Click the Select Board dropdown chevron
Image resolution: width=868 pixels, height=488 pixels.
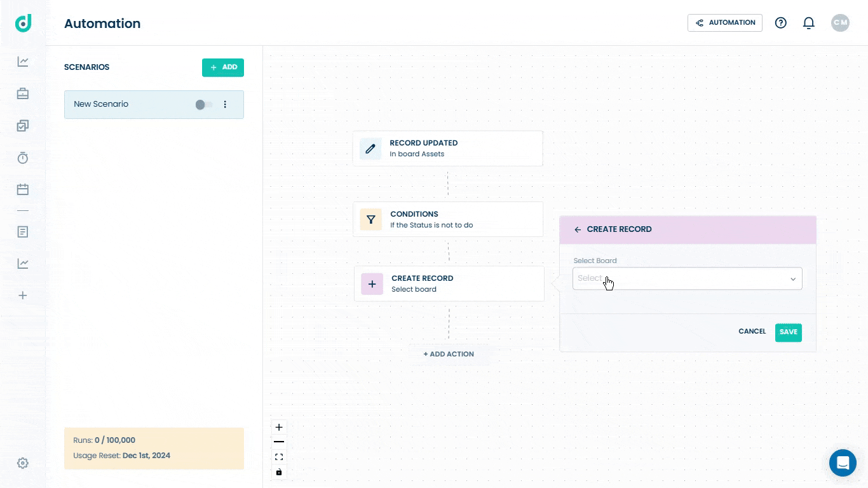793,279
